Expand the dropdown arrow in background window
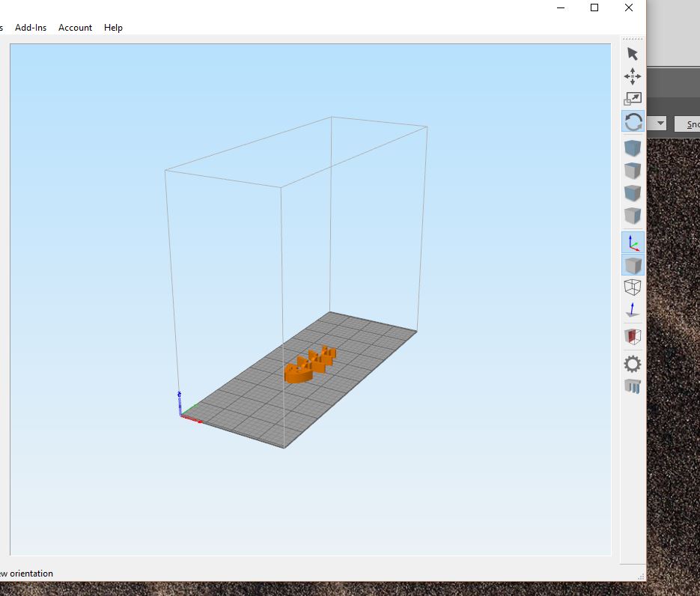This screenshot has width=700, height=596. (x=660, y=124)
